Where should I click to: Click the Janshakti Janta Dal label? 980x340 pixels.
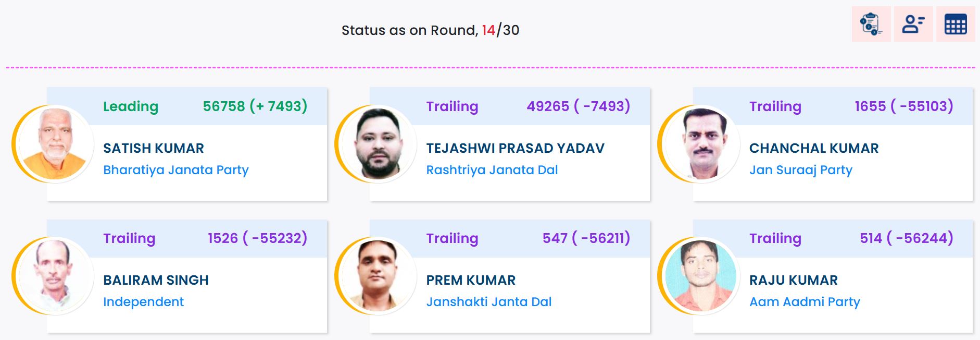[x=488, y=302]
